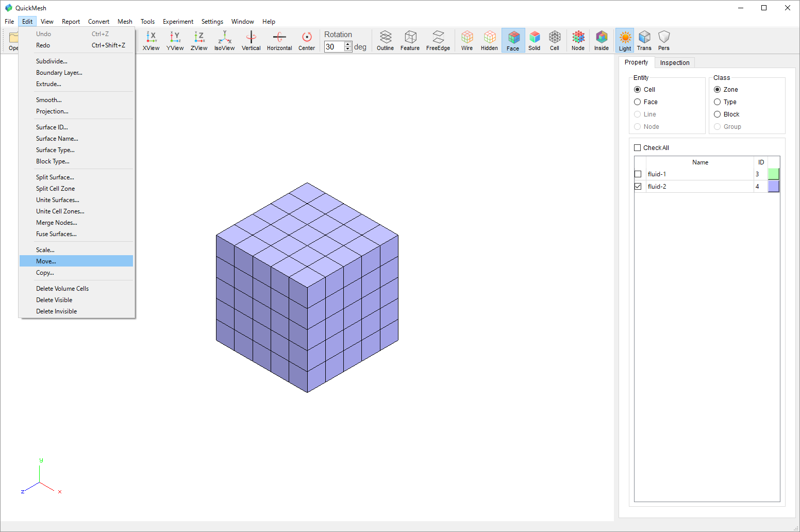This screenshot has height=532, width=800.
Task: Check the fluid-1 zone checkbox
Action: [x=638, y=174]
